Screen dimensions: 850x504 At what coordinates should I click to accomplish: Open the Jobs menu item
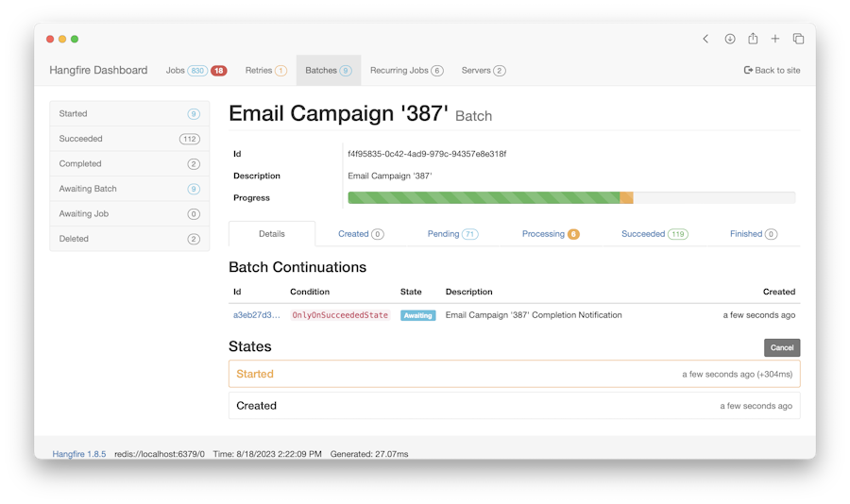coord(175,71)
